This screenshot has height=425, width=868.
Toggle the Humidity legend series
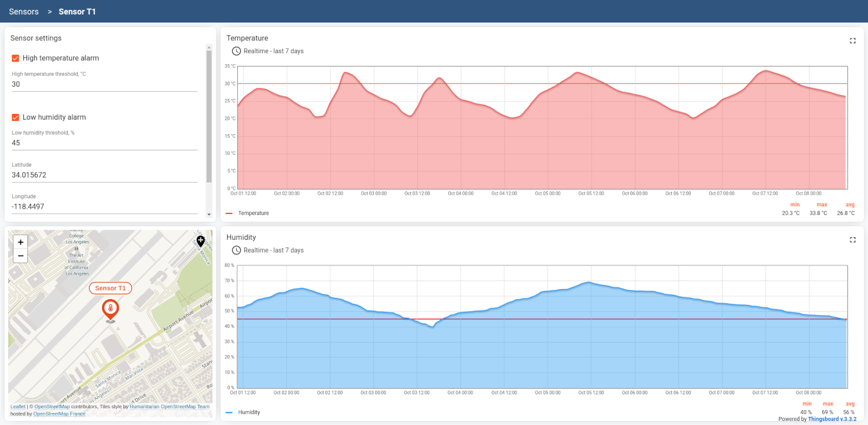click(x=249, y=412)
